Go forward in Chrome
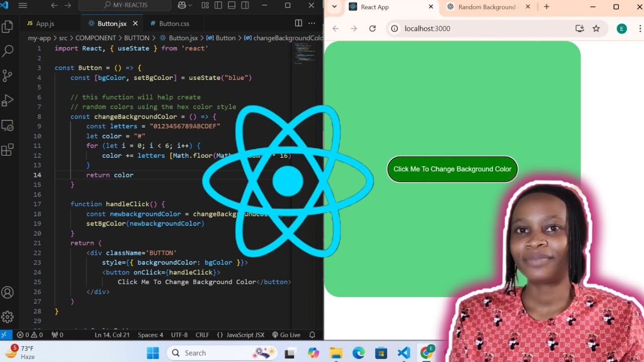644x362 pixels. pos(354,29)
